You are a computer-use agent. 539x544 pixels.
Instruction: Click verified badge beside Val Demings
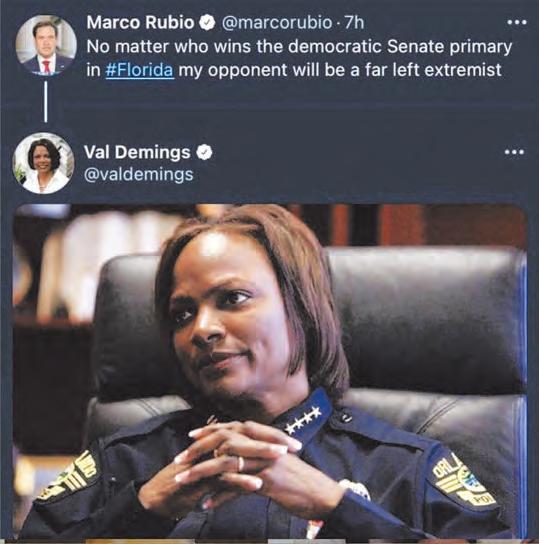click(x=204, y=153)
